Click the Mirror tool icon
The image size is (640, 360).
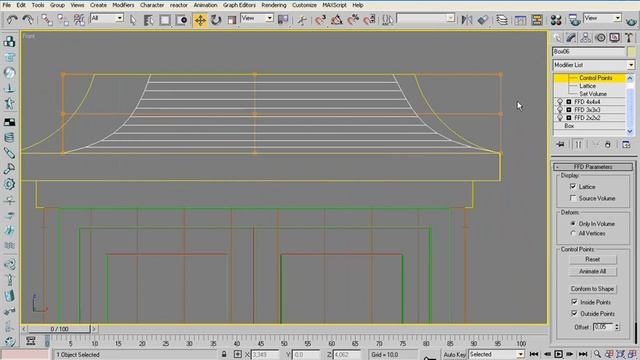pos(467,20)
